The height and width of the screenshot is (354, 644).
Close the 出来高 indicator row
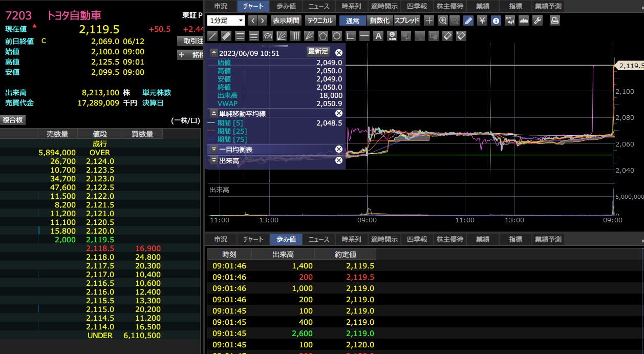click(339, 160)
